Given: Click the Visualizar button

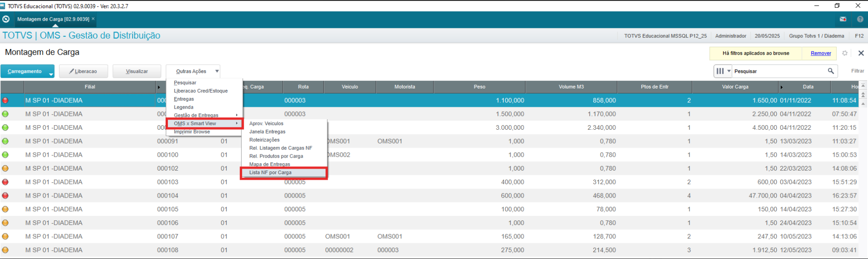Looking at the screenshot, I should (137, 71).
